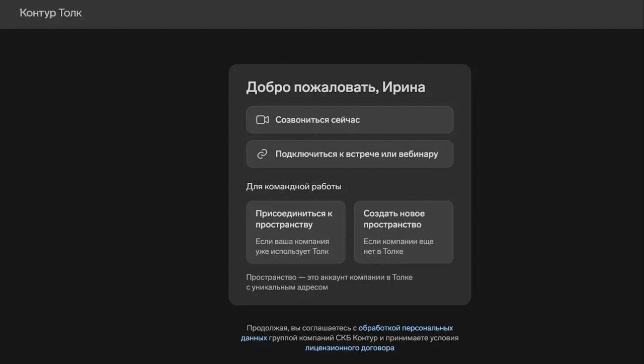
Task: Open the "лицензионного договора" link
Action: tap(349, 347)
